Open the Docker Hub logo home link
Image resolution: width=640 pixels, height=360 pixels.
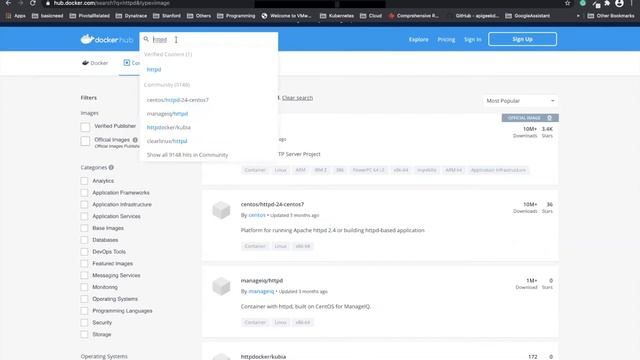click(107, 39)
